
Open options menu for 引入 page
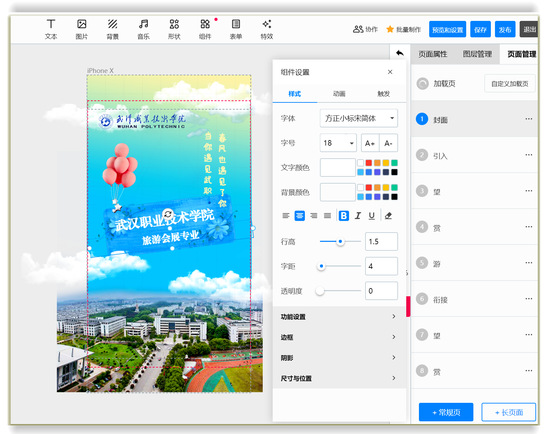[x=529, y=155]
